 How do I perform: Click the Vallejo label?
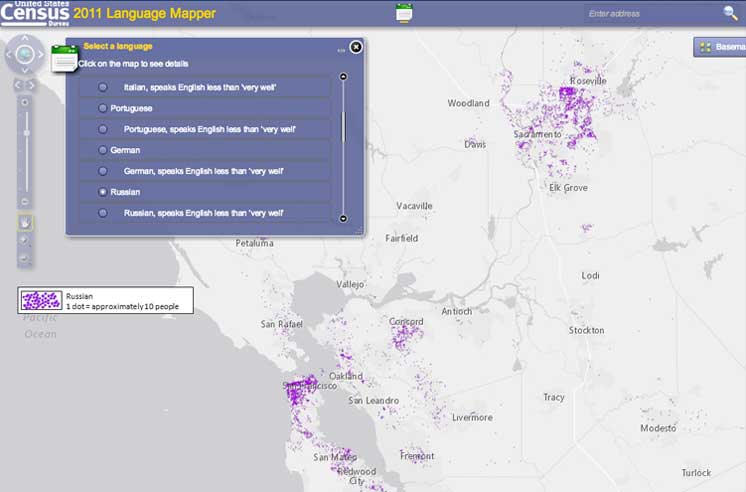[x=350, y=284]
